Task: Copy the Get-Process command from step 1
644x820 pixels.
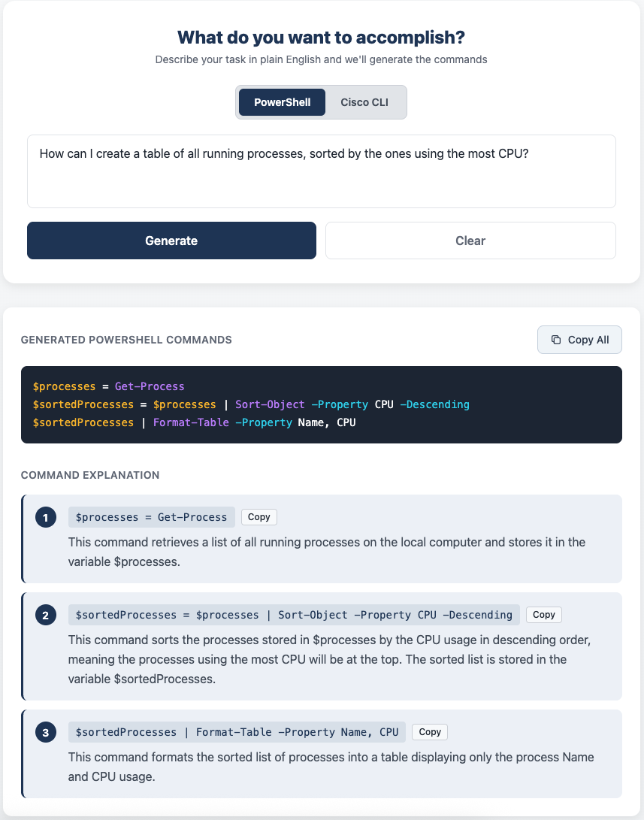Action: coord(259,516)
